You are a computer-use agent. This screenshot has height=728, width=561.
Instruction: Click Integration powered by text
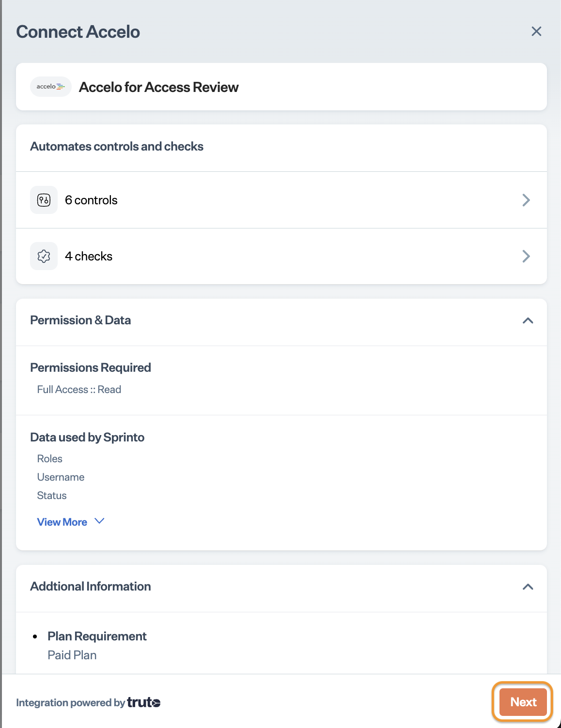(x=70, y=703)
